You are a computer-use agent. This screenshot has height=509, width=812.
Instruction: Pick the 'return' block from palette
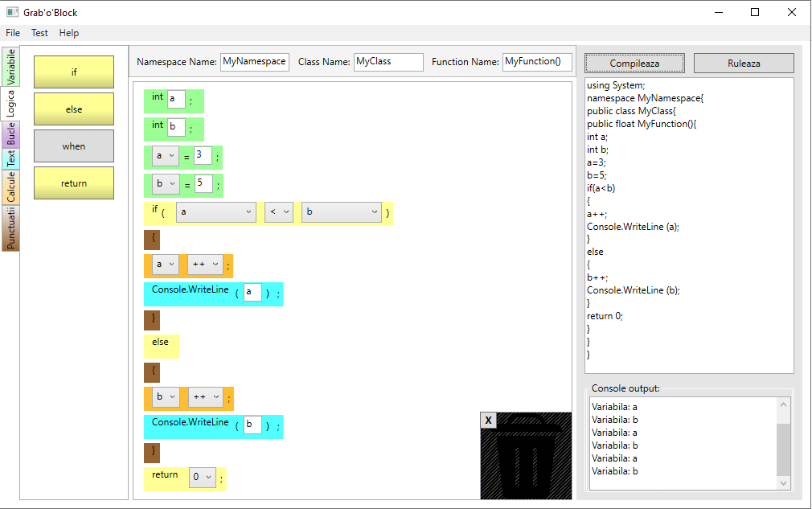point(74,183)
